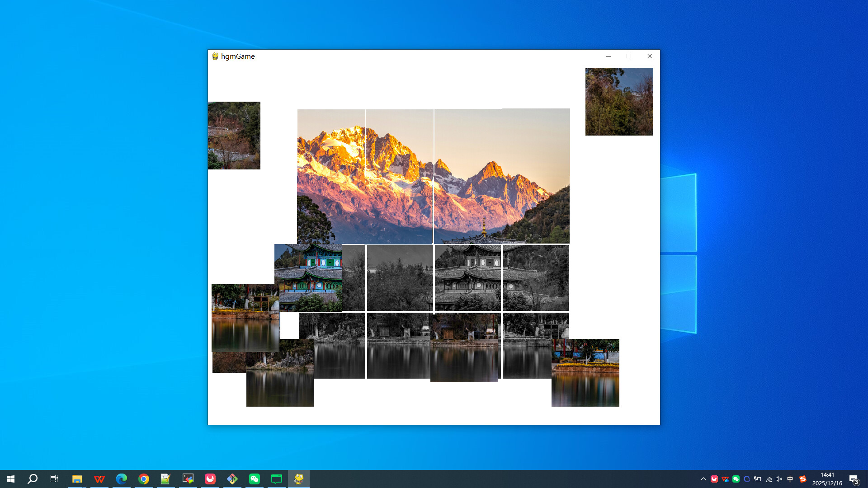The width and height of the screenshot is (868, 488).
Task: Open WeChat from the taskbar
Action: click(255, 479)
